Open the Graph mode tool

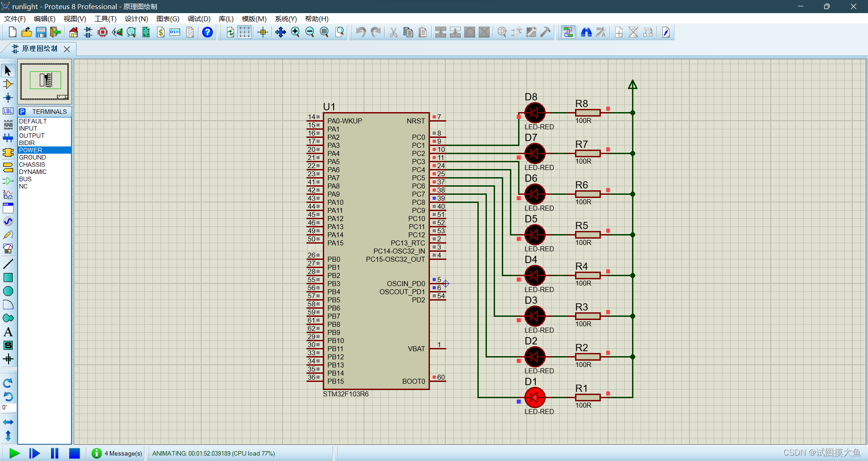click(7, 194)
